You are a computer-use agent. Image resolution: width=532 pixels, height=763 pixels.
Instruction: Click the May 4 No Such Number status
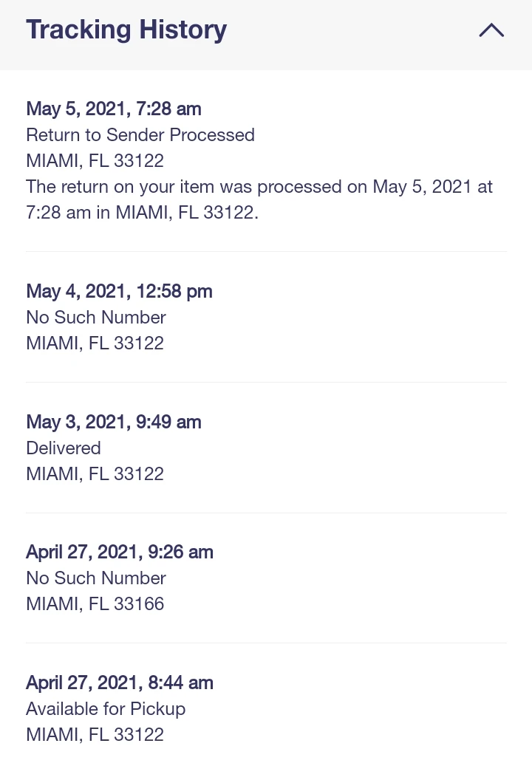coord(96,318)
